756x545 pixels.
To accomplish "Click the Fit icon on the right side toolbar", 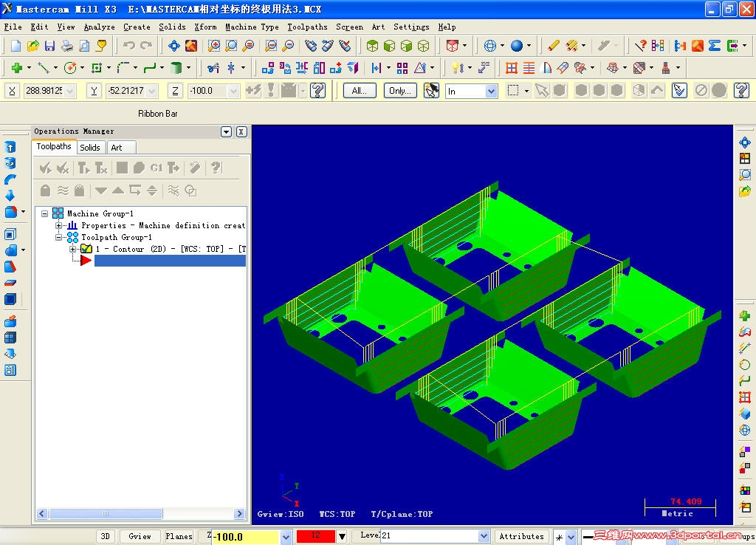I will [745, 143].
